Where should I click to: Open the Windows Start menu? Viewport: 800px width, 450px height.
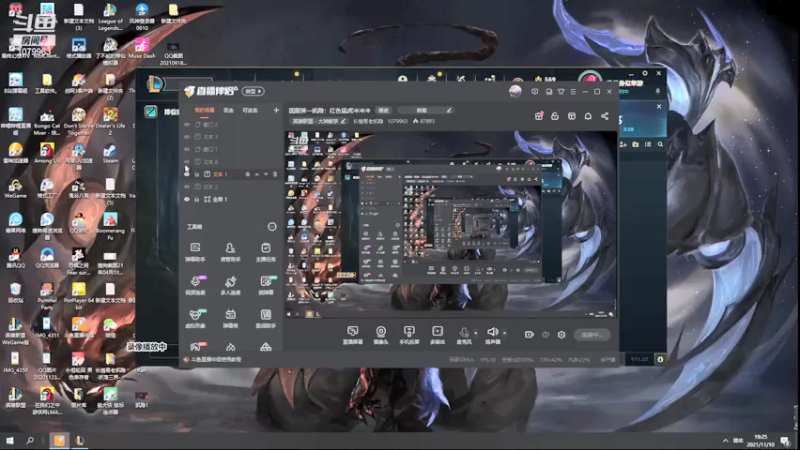click(x=10, y=440)
